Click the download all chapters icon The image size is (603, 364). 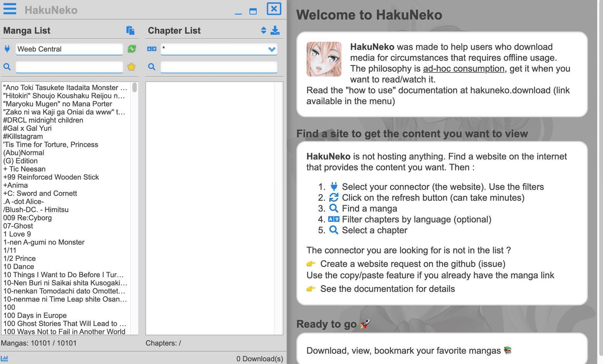(275, 30)
